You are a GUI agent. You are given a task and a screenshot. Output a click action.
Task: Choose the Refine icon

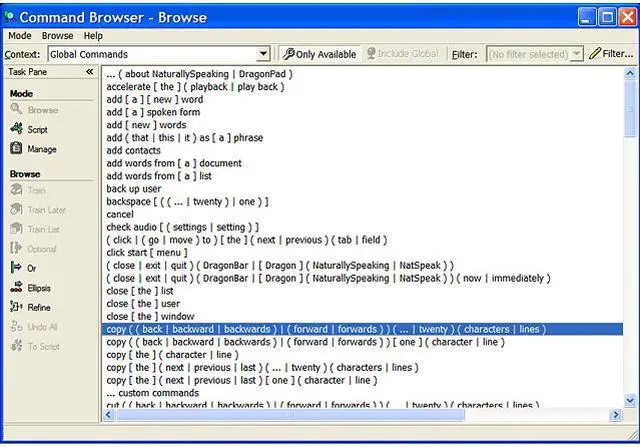16,307
